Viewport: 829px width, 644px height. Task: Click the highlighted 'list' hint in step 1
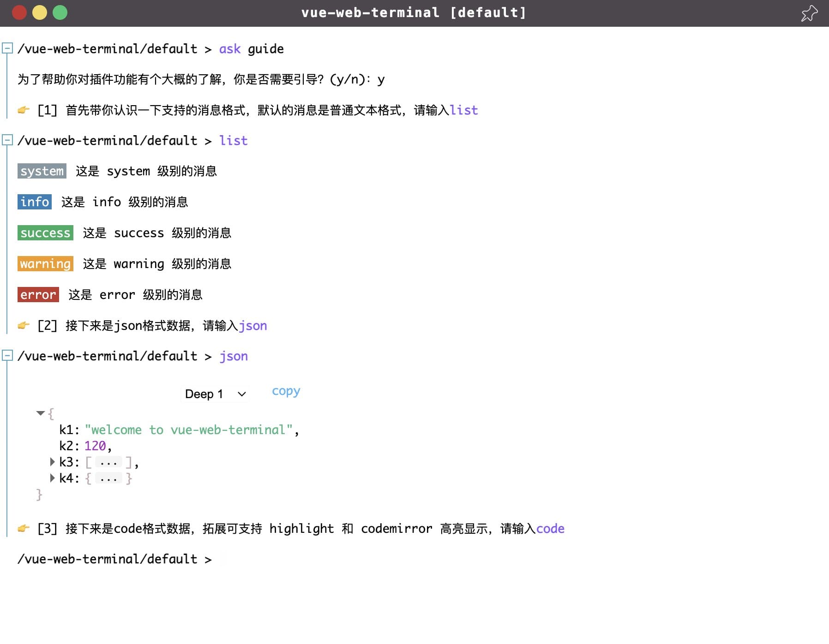464,110
